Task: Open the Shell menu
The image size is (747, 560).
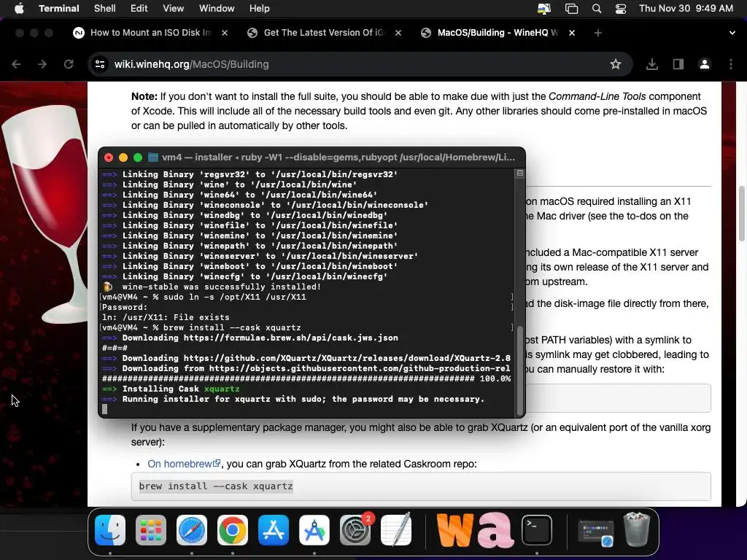Action: [105, 8]
